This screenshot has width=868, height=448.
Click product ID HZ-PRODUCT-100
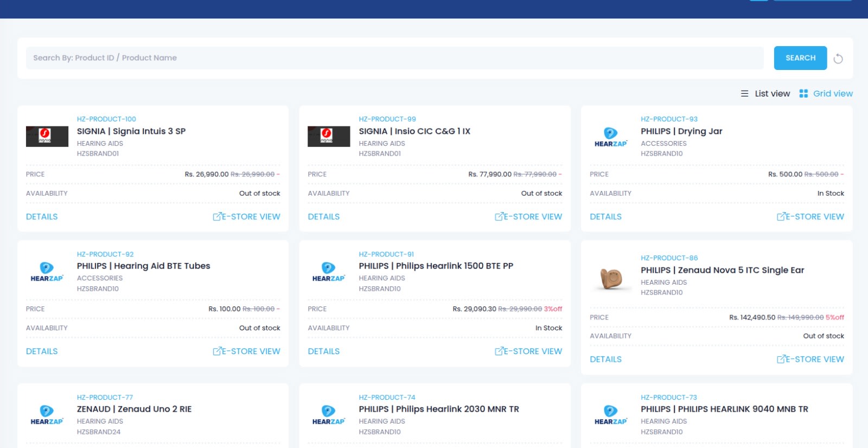106,119
